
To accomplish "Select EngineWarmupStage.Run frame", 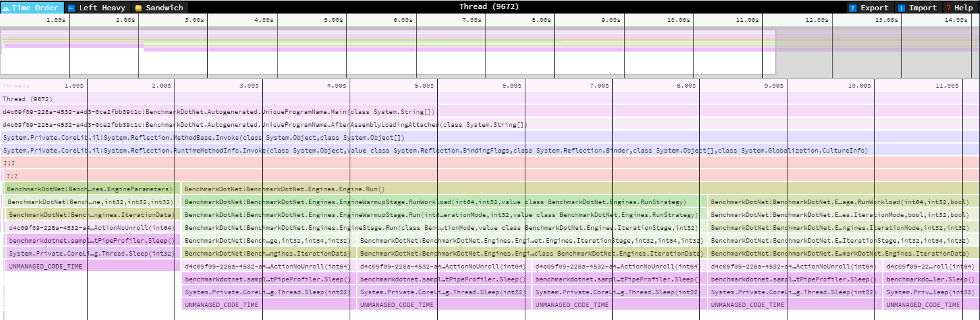I will (x=444, y=214).
